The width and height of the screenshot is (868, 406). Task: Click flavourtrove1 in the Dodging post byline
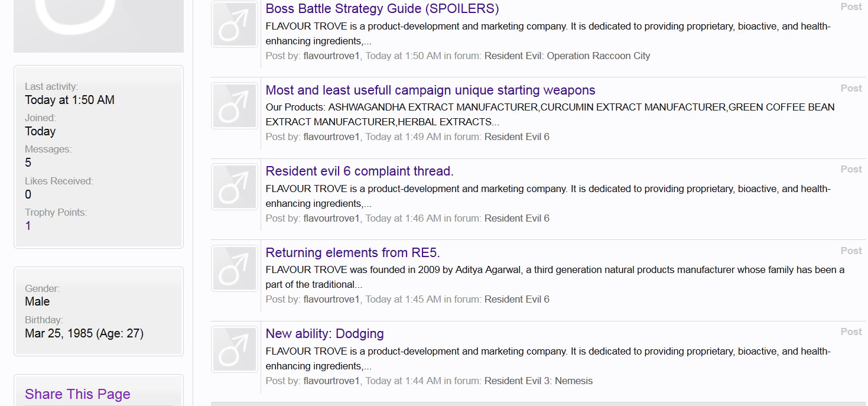click(x=331, y=381)
